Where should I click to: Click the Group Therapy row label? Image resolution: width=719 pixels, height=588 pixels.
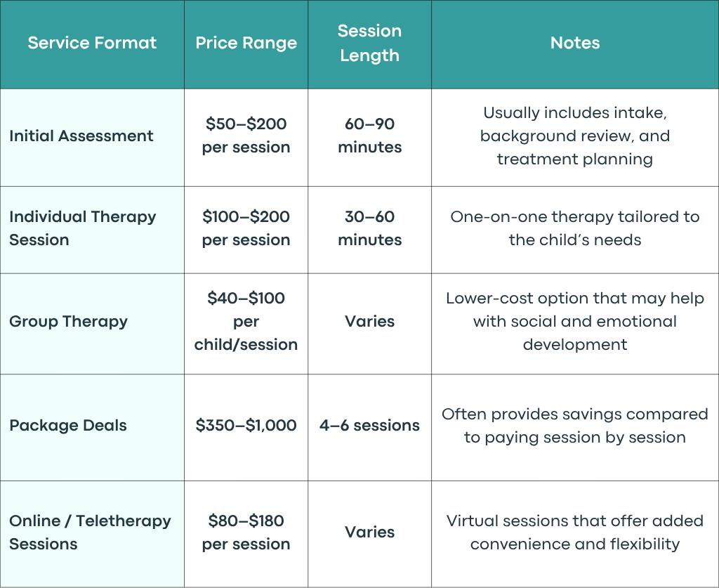(x=68, y=322)
